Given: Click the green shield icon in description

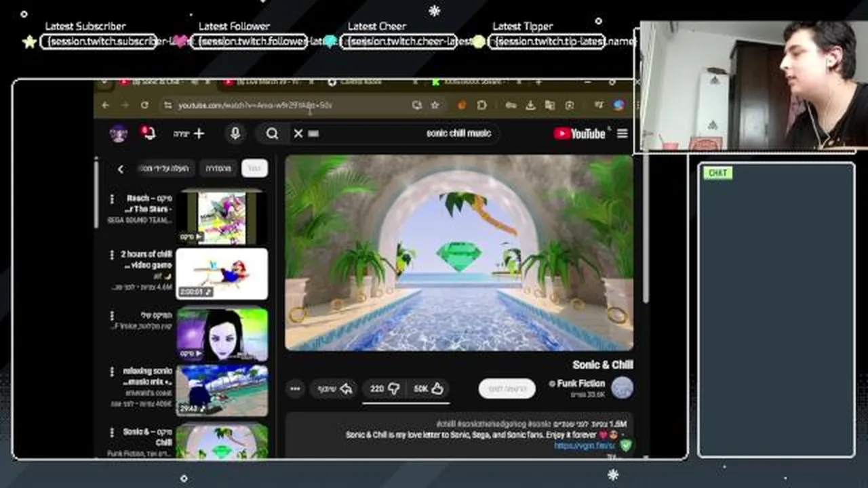Looking at the screenshot, I should pyautogui.click(x=625, y=445).
